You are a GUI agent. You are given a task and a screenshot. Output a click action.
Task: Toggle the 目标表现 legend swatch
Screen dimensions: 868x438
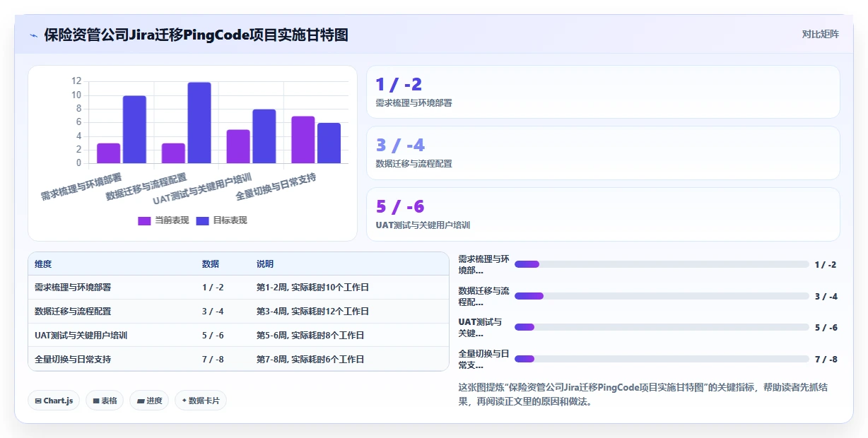tap(202, 220)
